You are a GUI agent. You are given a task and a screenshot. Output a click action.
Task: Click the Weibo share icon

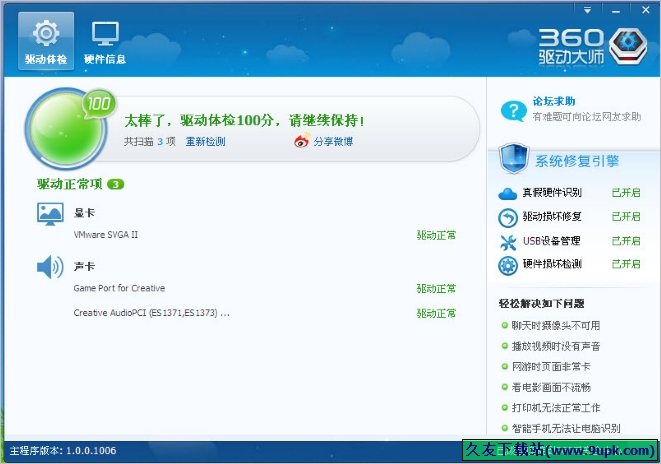302,141
